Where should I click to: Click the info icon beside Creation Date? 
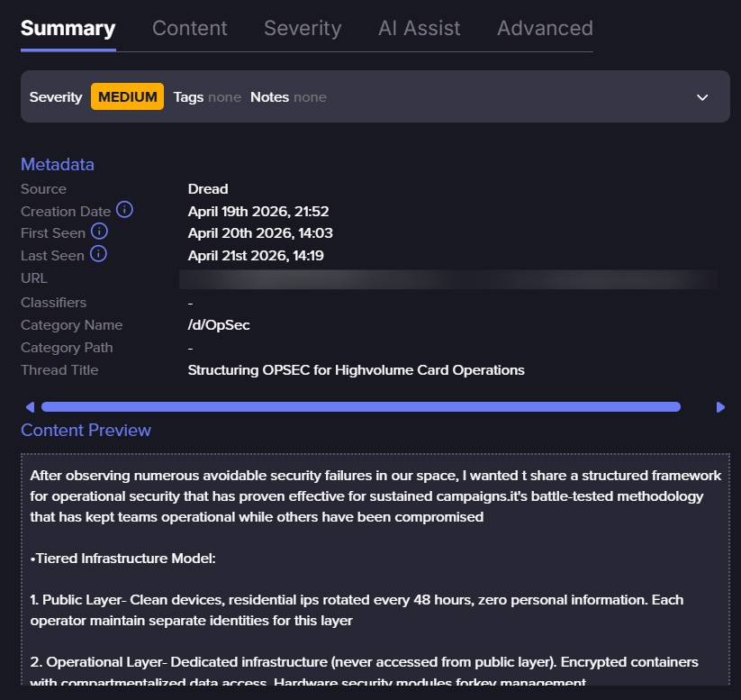124,210
